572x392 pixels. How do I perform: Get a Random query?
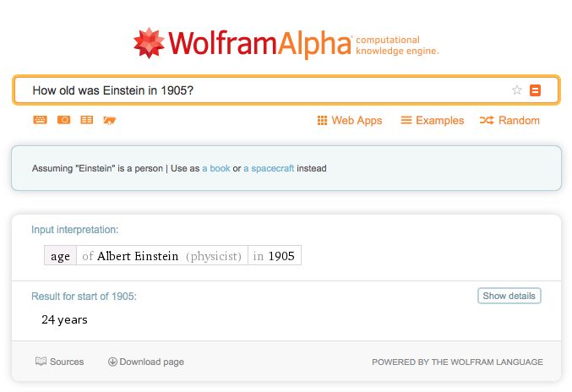[x=509, y=120]
